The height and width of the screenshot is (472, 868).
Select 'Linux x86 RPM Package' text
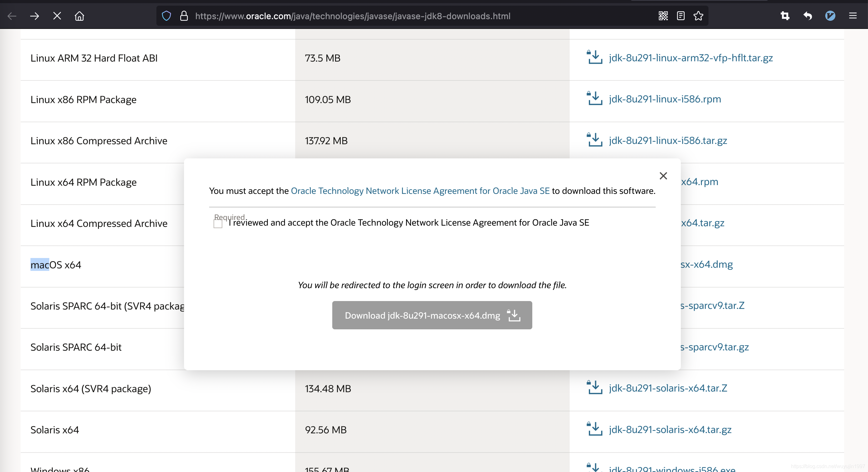[84, 100]
